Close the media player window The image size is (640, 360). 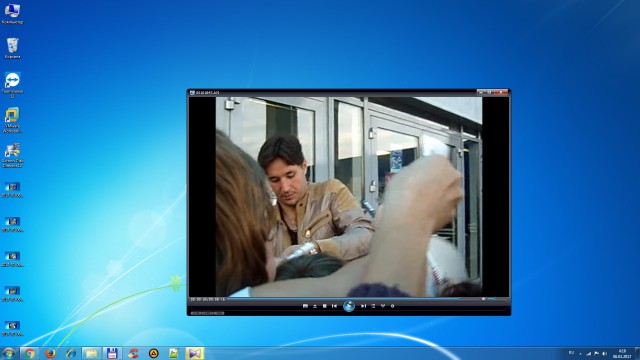tap(501, 92)
